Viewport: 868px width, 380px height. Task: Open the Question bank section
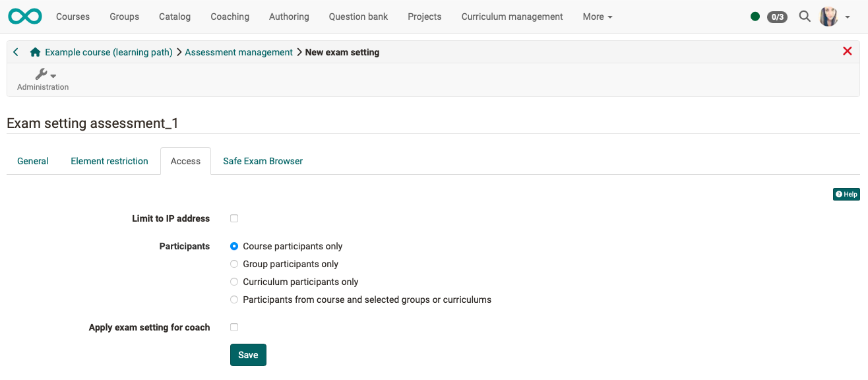coord(358,16)
